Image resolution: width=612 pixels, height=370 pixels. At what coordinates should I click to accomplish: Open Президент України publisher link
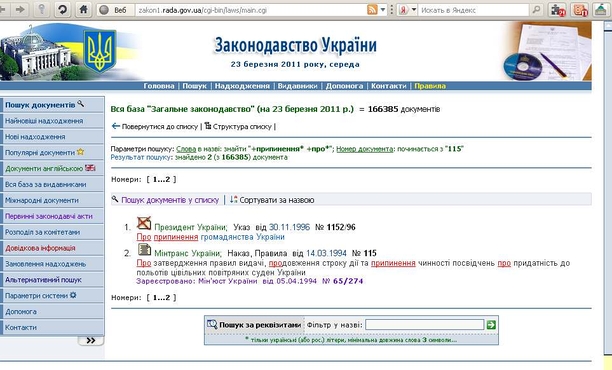coord(190,227)
